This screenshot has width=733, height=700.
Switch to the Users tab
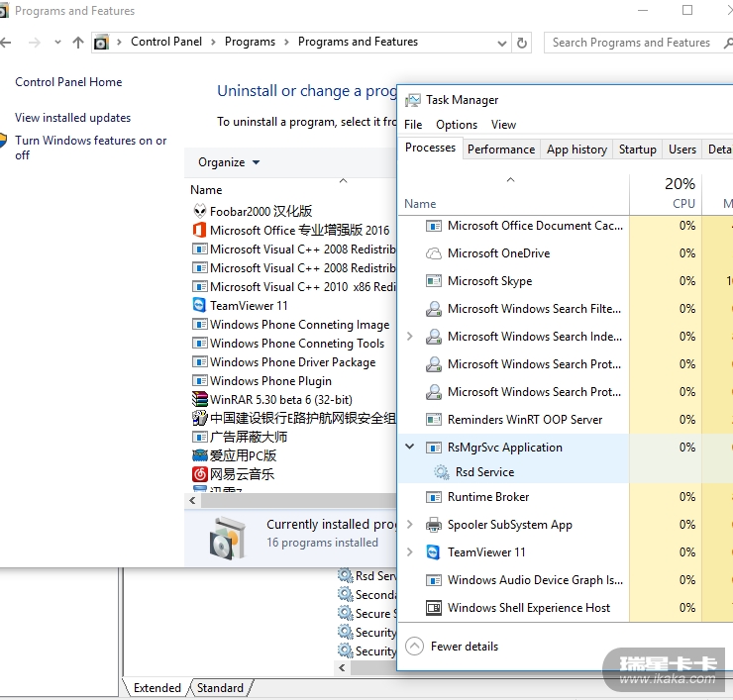click(682, 150)
